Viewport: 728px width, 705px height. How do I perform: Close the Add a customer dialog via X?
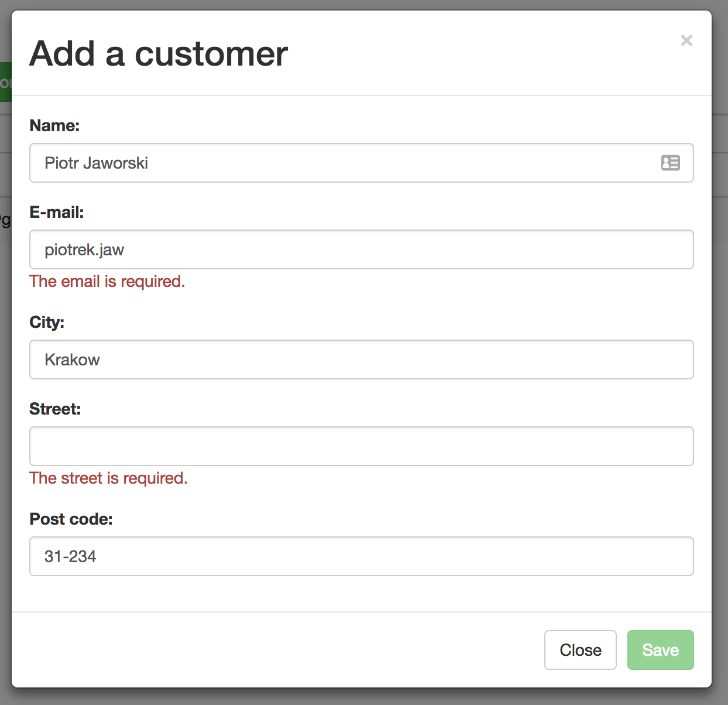pyautogui.click(x=686, y=40)
